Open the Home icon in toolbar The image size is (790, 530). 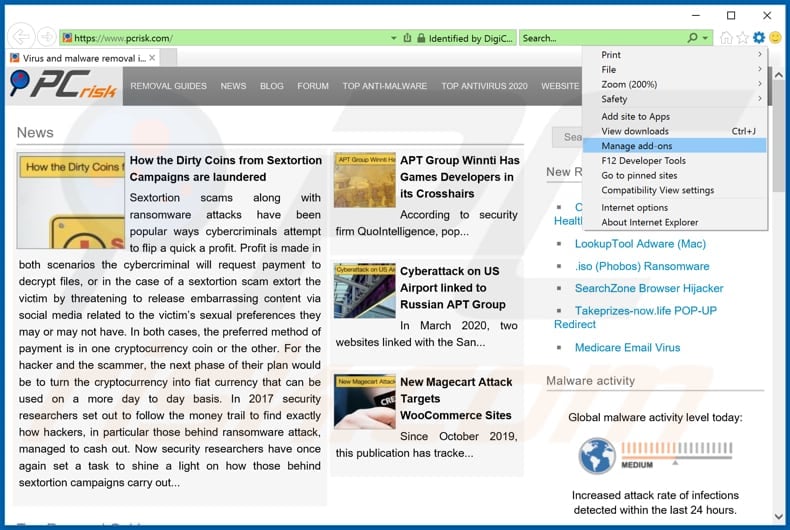click(x=726, y=38)
